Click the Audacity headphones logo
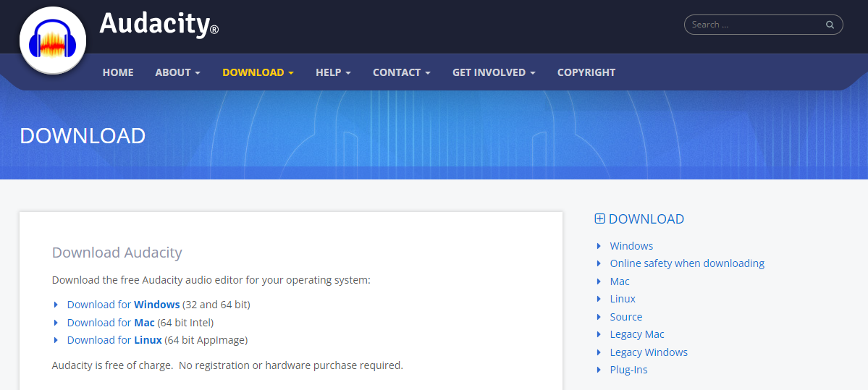Viewport: 868px width, 390px height. pyautogui.click(x=53, y=40)
